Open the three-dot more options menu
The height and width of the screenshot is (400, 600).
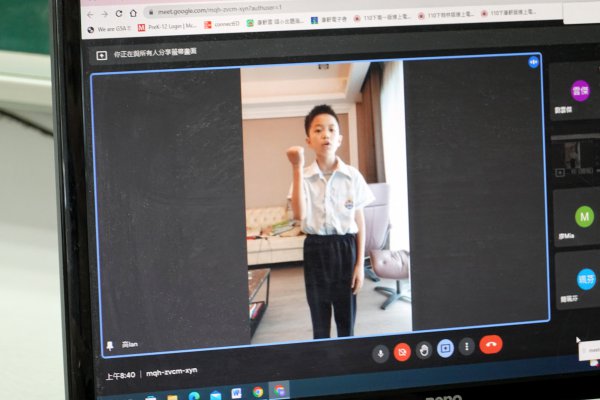point(466,347)
